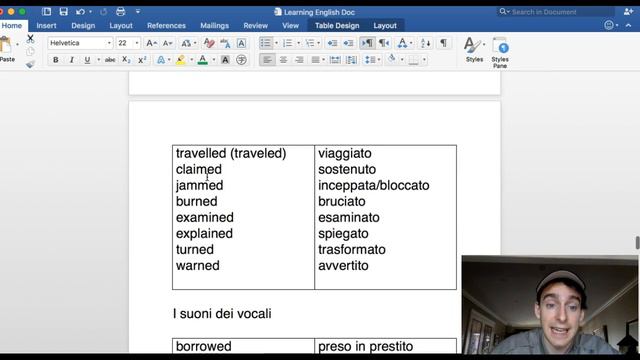Toggle Align Left

click(267, 60)
